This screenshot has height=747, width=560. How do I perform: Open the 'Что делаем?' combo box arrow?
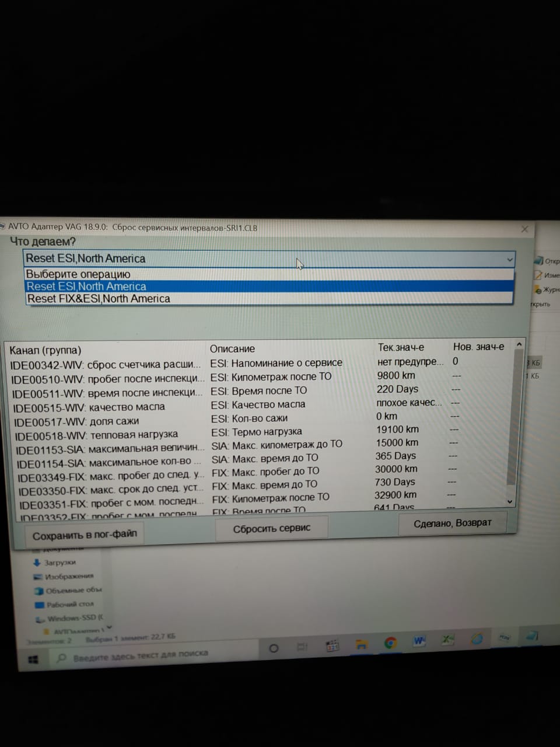(x=509, y=259)
